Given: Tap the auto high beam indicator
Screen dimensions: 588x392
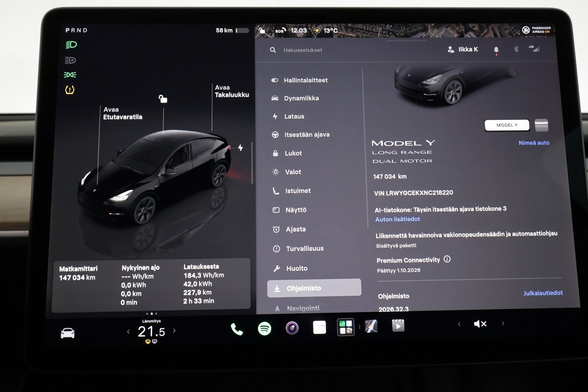Looking at the screenshot, I should [70, 60].
